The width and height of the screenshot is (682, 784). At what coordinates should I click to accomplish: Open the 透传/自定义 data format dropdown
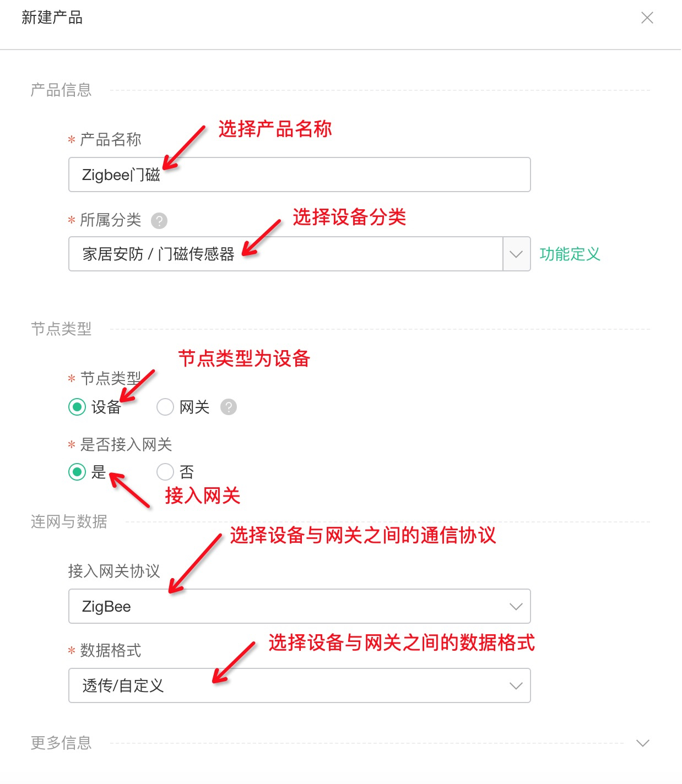click(300, 685)
